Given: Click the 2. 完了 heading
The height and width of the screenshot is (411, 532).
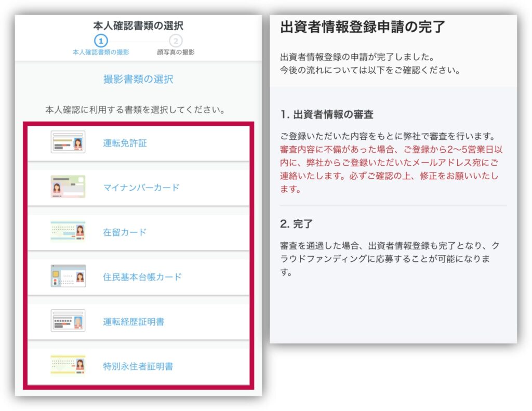Looking at the screenshot, I should [x=296, y=224].
